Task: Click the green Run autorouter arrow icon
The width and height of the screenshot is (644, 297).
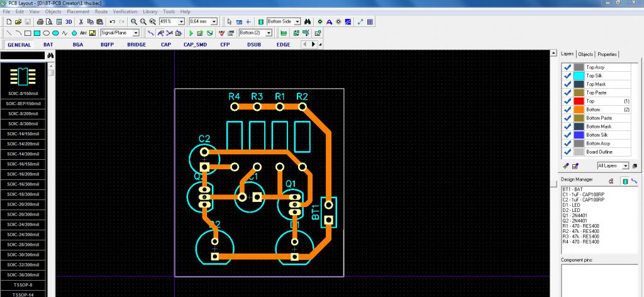Action: pos(191,33)
